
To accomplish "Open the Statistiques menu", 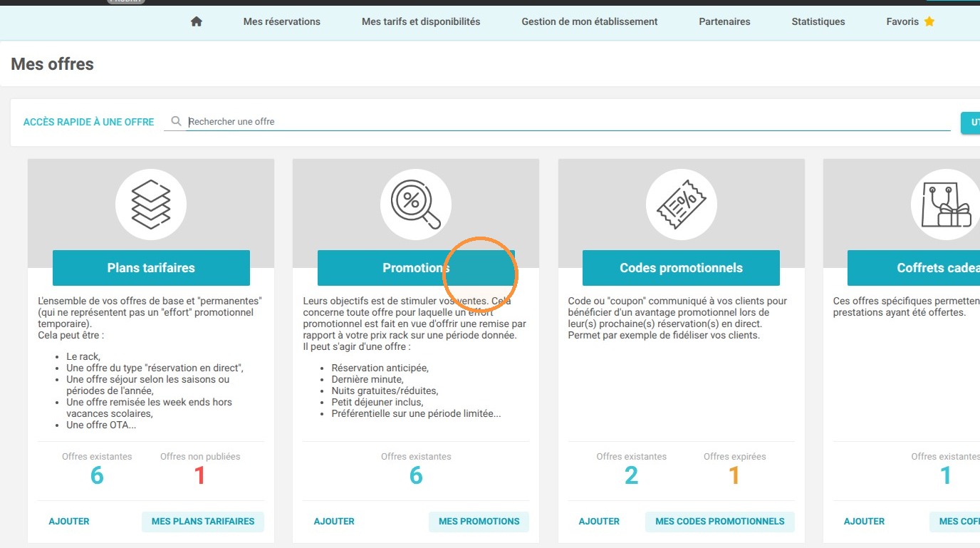I will point(818,21).
